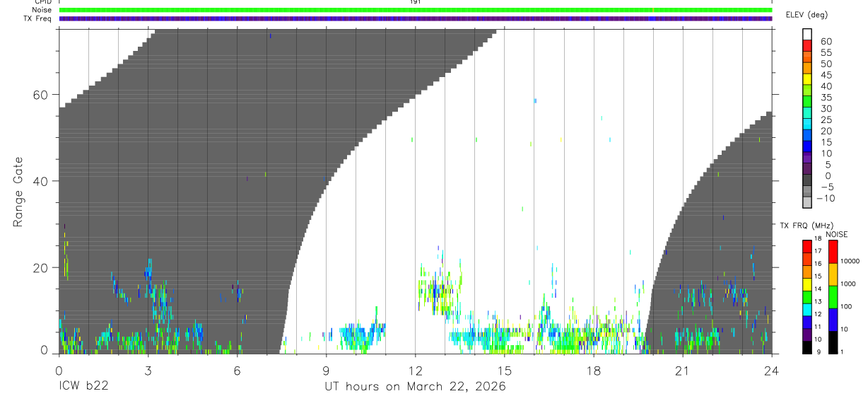This screenshot has height=401, width=868.
Task: Click the blue-purple TX Freq strip above plot
Action: click(x=416, y=18)
